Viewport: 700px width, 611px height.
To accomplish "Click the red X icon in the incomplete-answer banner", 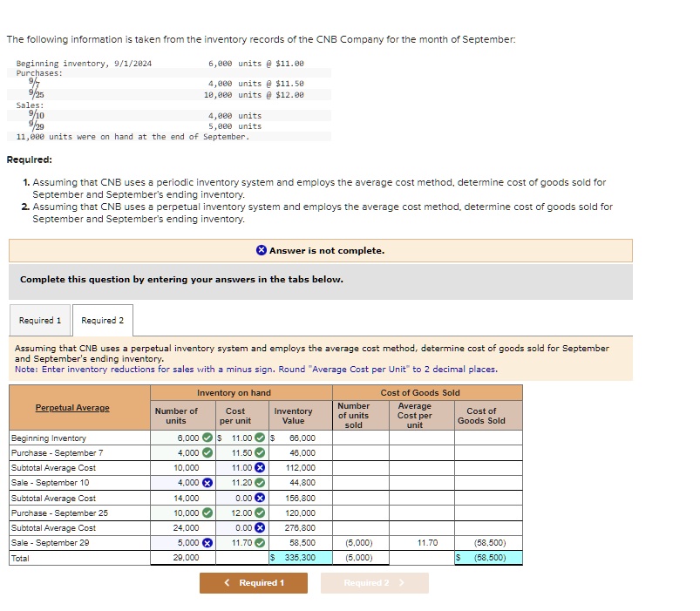I will (262, 250).
